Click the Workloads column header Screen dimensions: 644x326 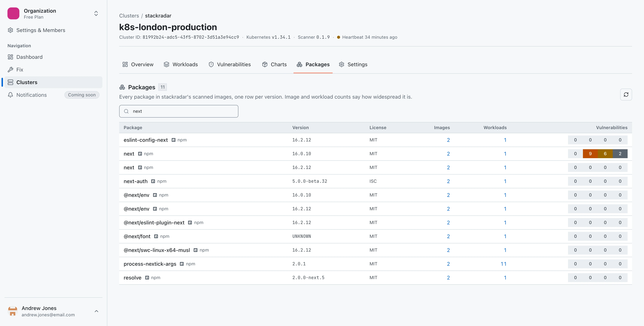pyautogui.click(x=495, y=127)
